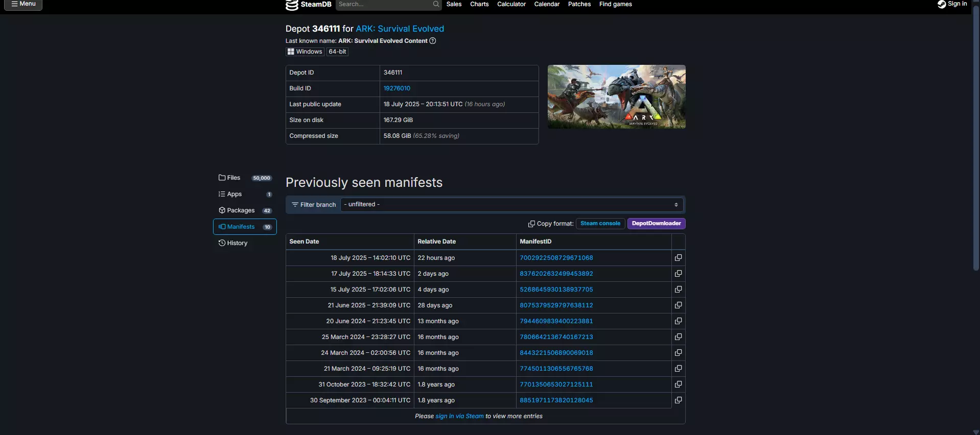
Task: Select the Manifests tab
Action: click(x=245, y=227)
